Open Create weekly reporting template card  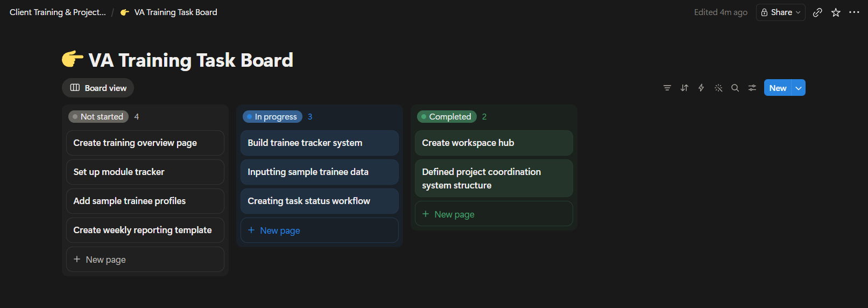pyautogui.click(x=145, y=230)
